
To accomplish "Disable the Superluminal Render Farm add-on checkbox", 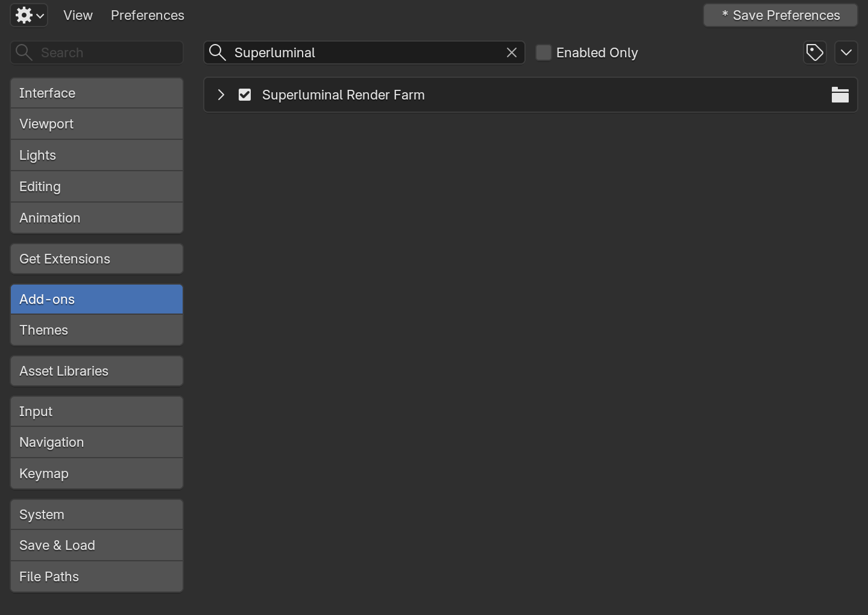I will [245, 95].
